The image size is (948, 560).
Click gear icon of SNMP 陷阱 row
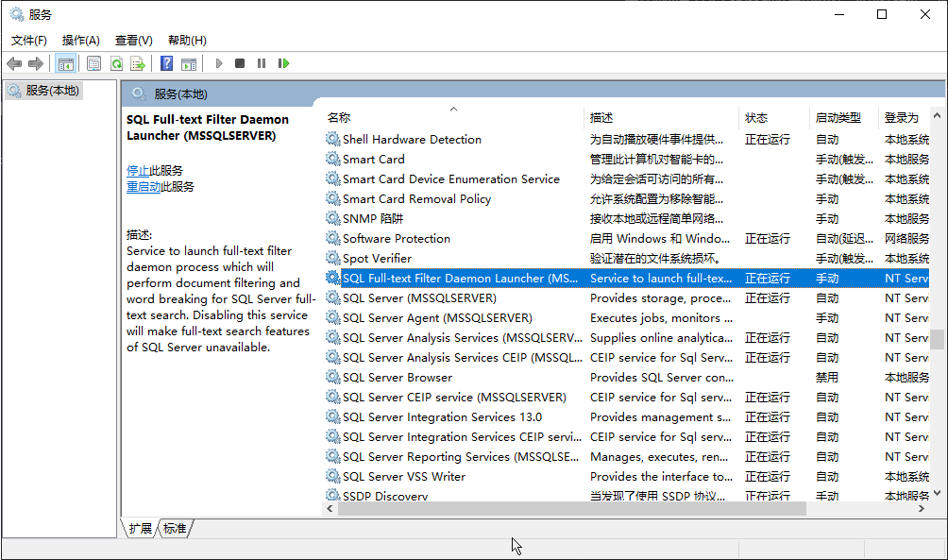[x=332, y=218]
